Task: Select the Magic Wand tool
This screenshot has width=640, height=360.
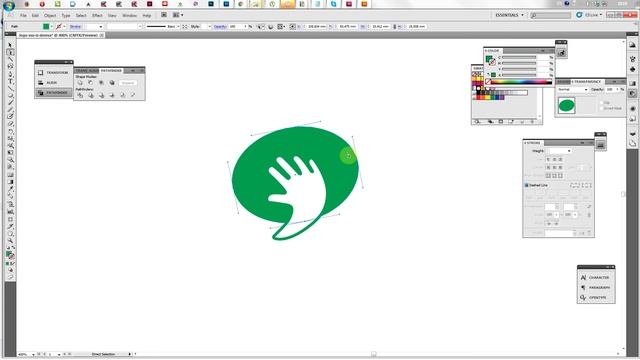Action: (10, 60)
